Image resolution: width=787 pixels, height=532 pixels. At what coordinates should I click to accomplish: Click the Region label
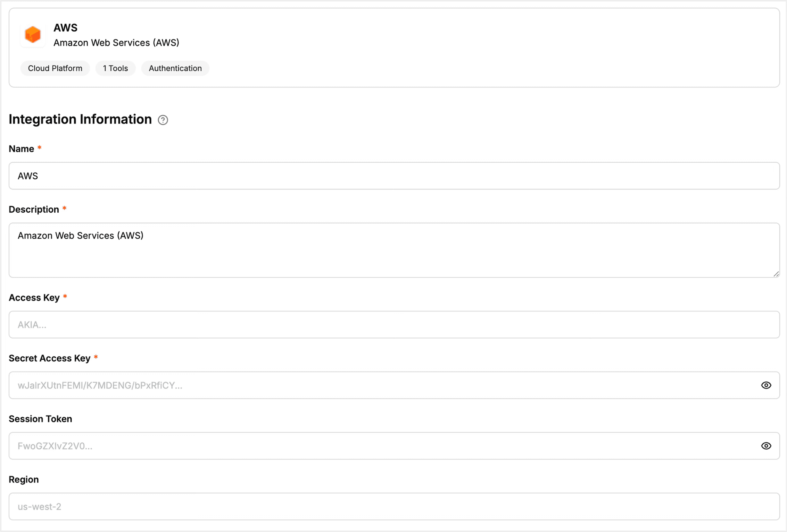coord(23,479)
